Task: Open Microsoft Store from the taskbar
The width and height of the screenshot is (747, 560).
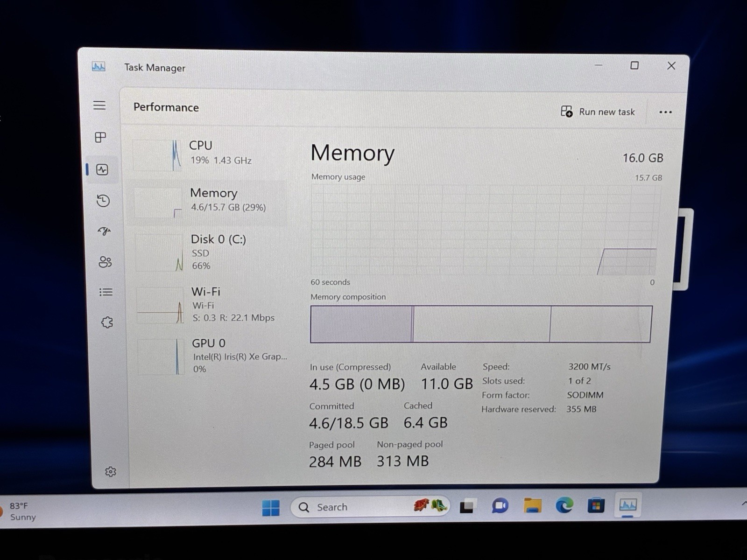Action: point(596,505)
